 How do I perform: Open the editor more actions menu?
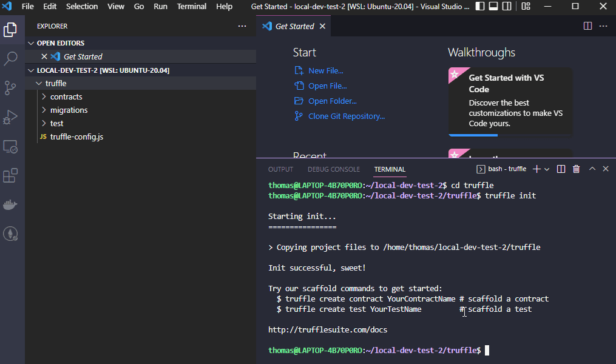[x=603, y=26]
